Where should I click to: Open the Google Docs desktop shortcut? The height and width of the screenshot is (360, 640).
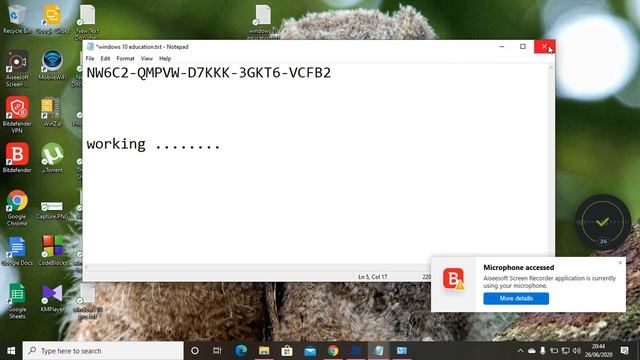[17, 251]
